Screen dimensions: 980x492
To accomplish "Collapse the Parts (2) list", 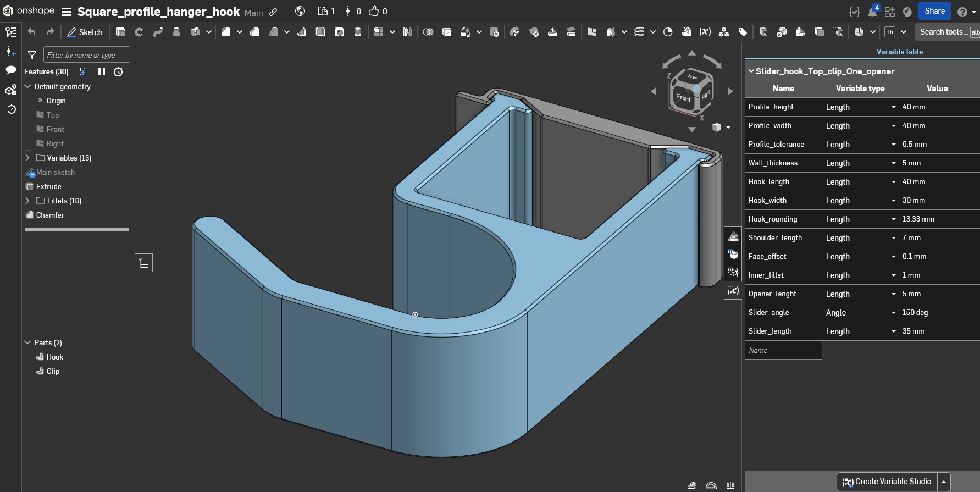I will point(27,342).
